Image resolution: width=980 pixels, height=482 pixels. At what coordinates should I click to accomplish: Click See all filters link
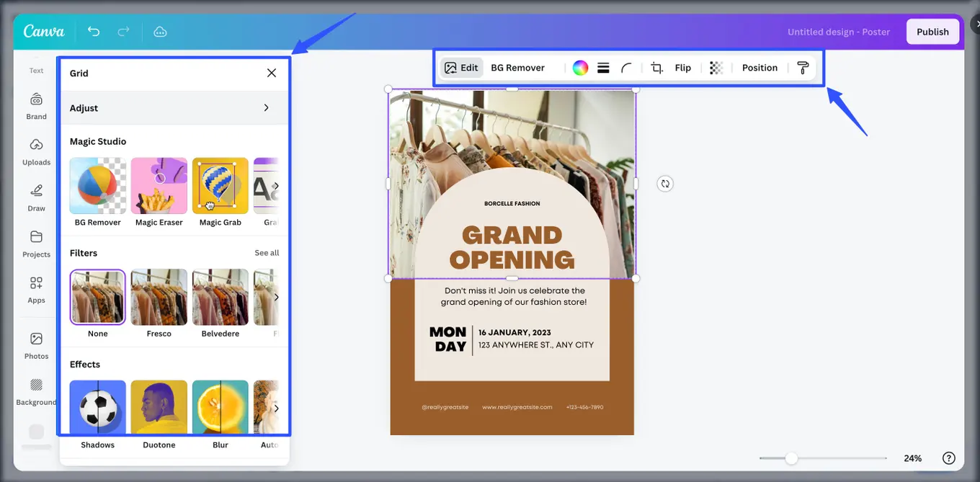point(267,253)
